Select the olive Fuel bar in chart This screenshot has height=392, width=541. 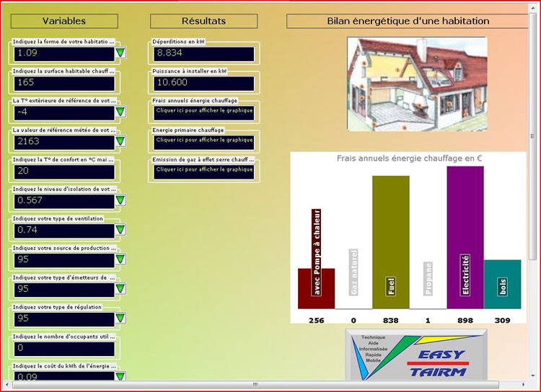point(390,242)
